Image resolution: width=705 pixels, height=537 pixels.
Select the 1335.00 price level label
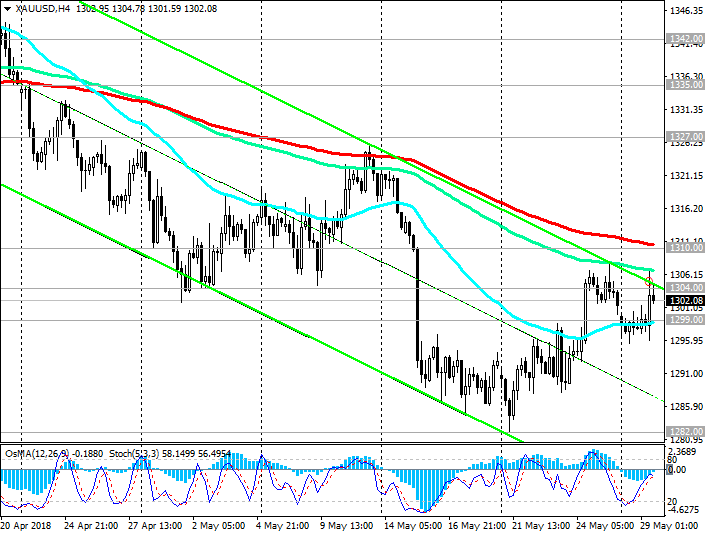(682, 85)
